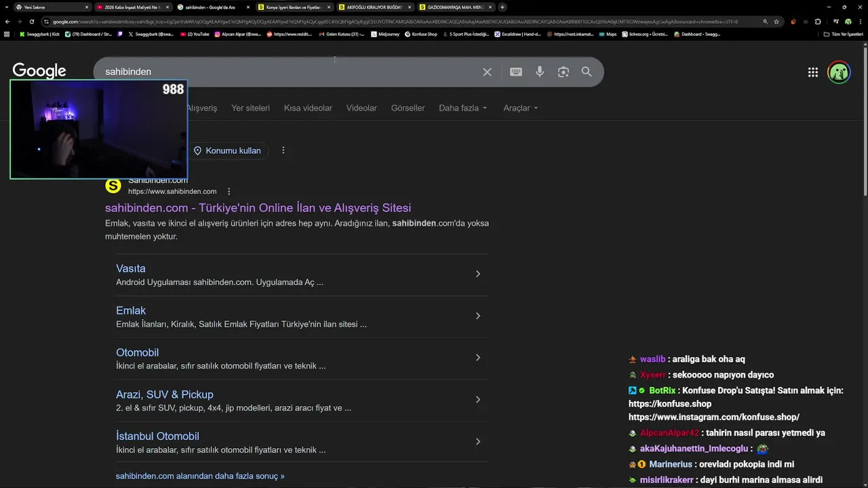The image size is (868, 488).
Task: Go back using the browser back arrow
Action: (7, 22)
